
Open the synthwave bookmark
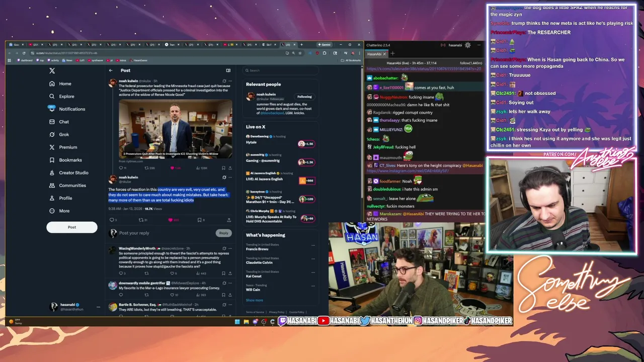coord(95,60)
